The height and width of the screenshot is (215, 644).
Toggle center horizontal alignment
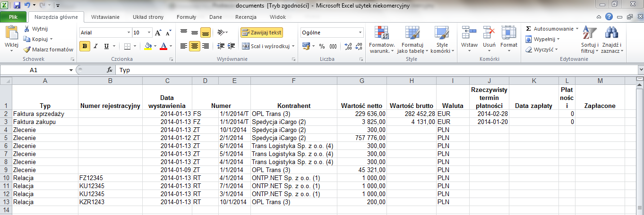(x=195, y=46)
